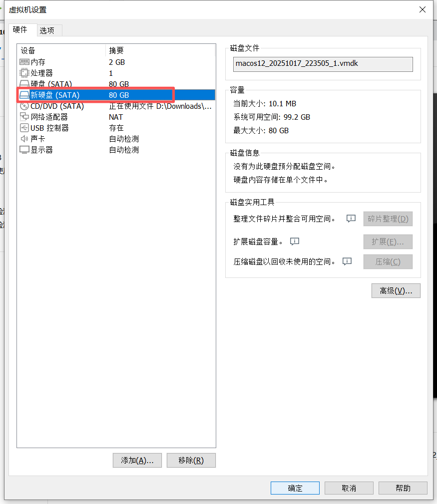
Task: Open the 高级(V)... settings
Action: 396,290
